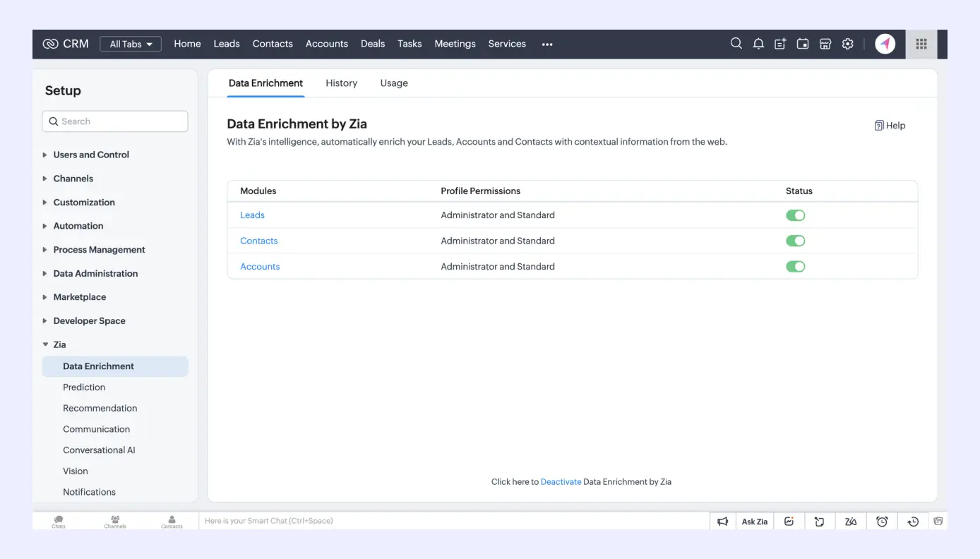The height and width of the screenshot is (559, 980).
Task: Select the Data Enrichment tab
Action: click(265, 83)
